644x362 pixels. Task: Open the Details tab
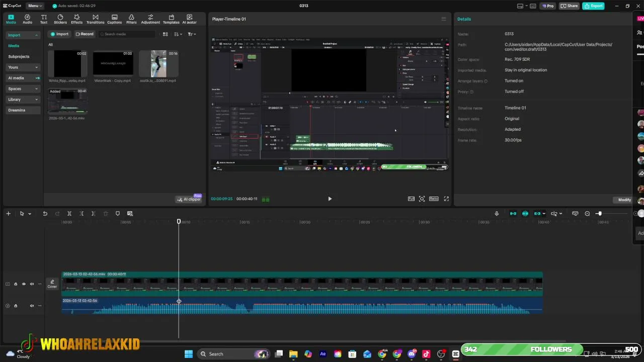pos(464,19)
